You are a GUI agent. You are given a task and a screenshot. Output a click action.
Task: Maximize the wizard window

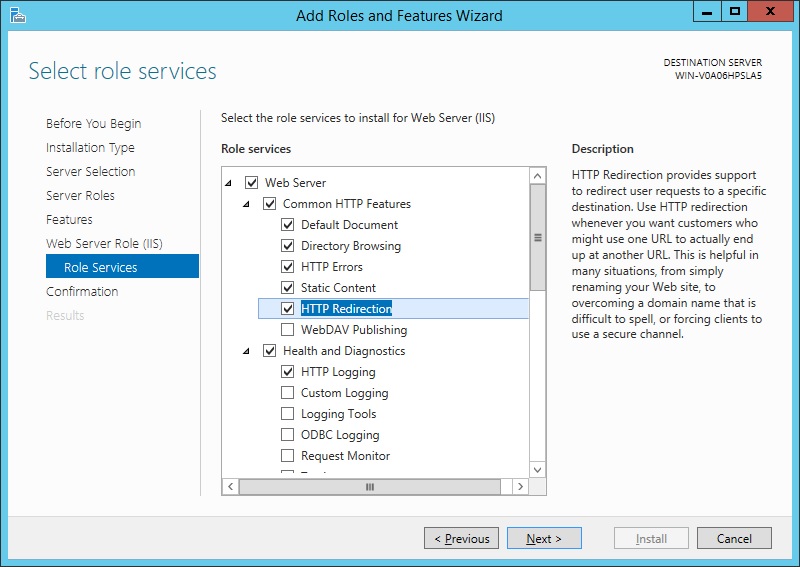(735, 12)
